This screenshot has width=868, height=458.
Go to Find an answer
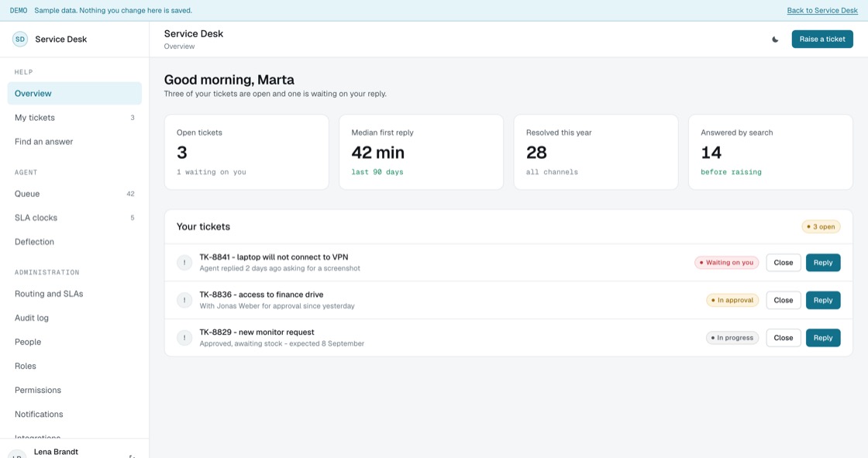pos(74,142)
